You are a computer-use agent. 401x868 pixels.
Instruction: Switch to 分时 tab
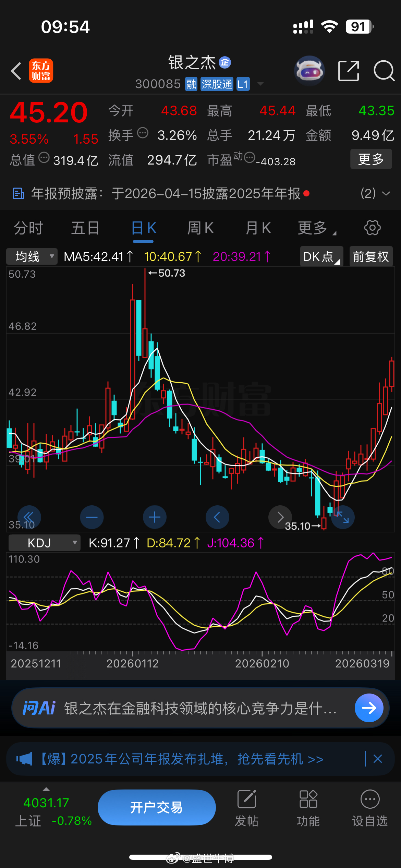coord(28,228)
